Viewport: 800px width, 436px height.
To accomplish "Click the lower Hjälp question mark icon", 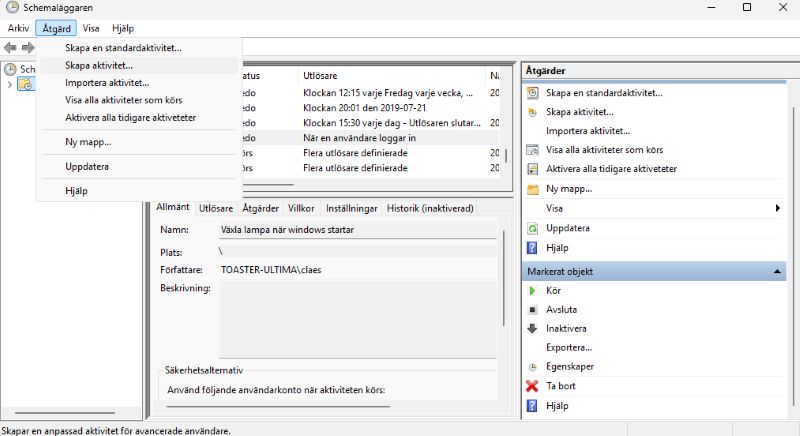I will point(532,406).
